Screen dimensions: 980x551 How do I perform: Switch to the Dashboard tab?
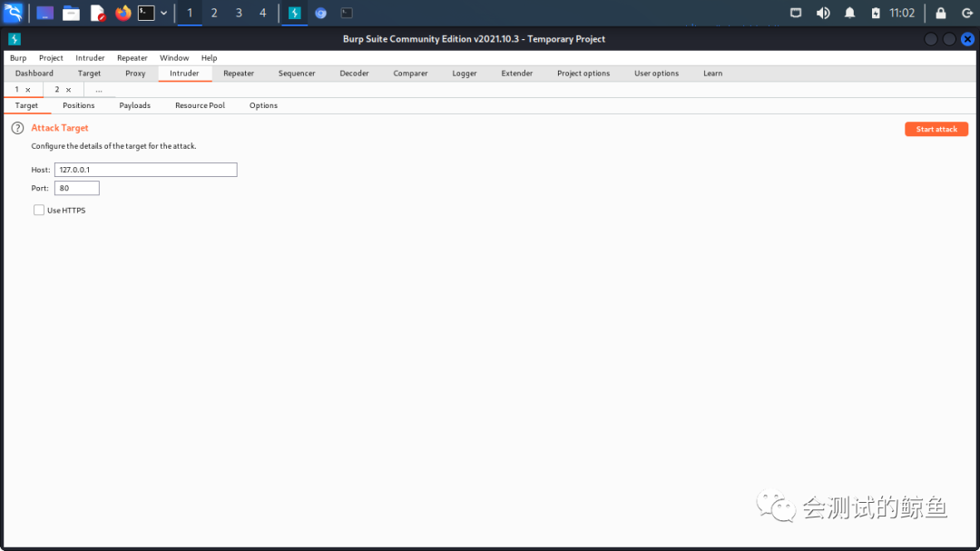(x=34, y=74)
